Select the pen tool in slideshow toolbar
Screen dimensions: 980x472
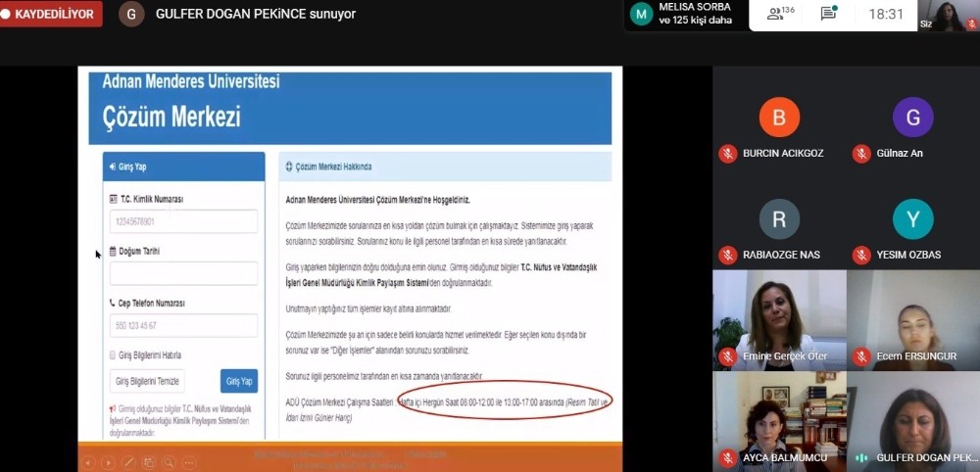pos(128,462)
